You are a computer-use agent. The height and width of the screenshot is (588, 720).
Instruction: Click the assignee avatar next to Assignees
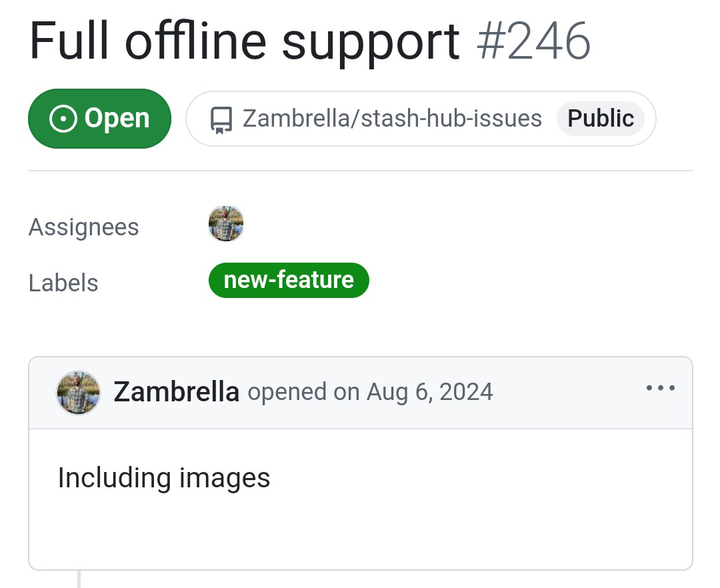(x=226, y=224)
